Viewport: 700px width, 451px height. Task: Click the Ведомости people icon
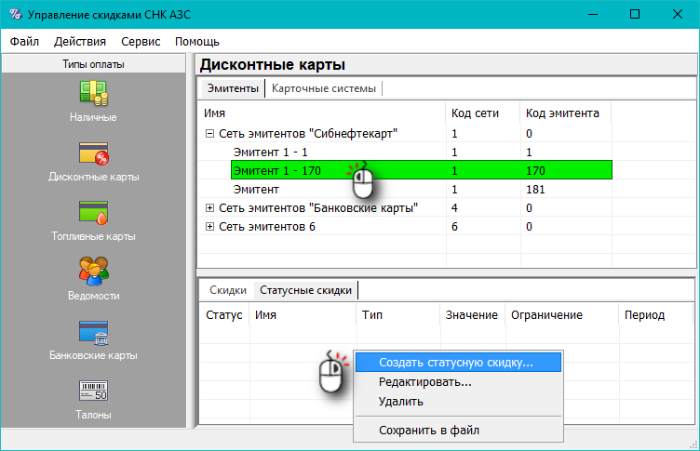(x=93, y=271)
